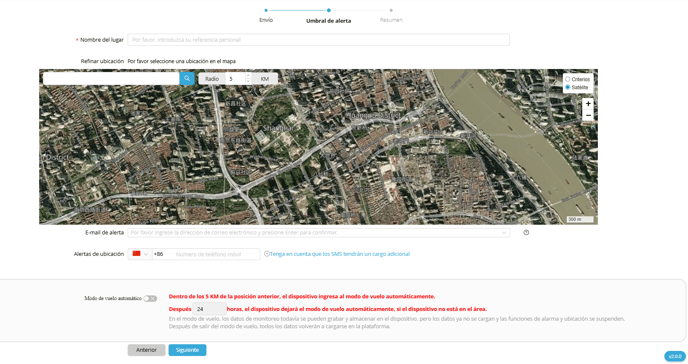Screen dimensions: 688x364
Task: Click the Siguiente button
Action: 187,350
